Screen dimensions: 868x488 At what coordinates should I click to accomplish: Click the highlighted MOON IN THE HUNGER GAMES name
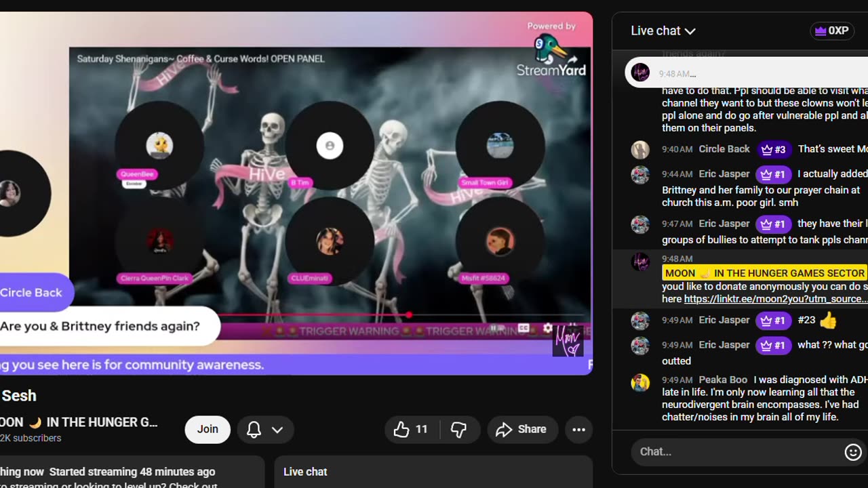tap(764, 273)
